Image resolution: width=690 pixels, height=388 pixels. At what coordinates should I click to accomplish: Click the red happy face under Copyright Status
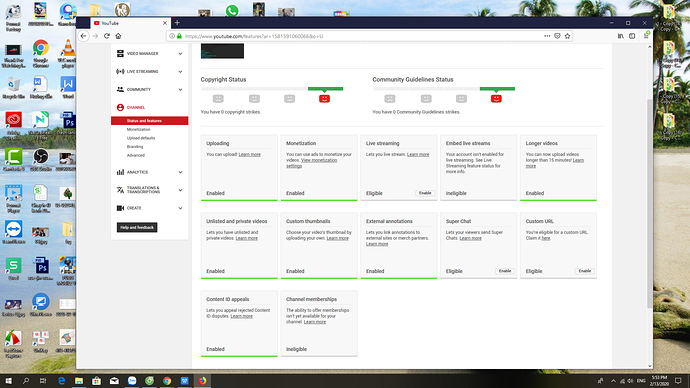click(324, 99)
